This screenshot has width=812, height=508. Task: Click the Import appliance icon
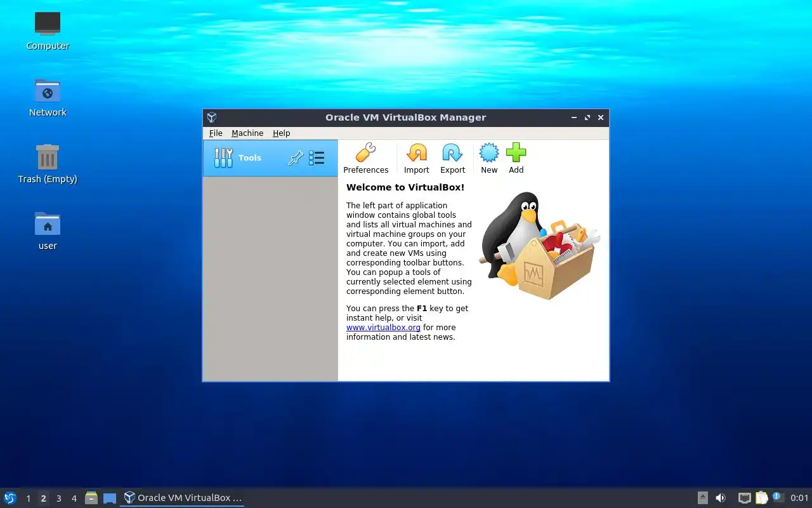tap(416, 158)
